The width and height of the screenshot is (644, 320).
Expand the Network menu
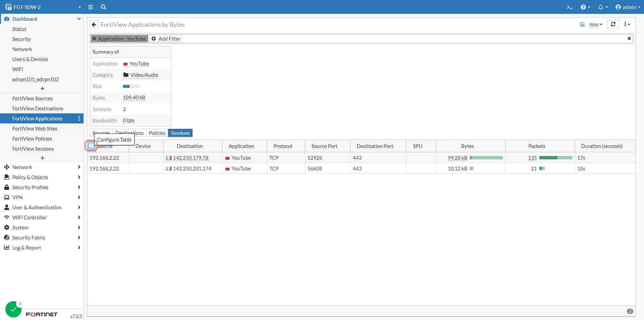42,167
